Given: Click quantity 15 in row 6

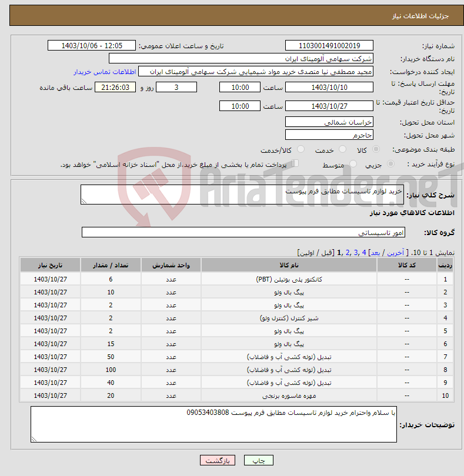Looking at the screenshot, I should pos(111,344).
